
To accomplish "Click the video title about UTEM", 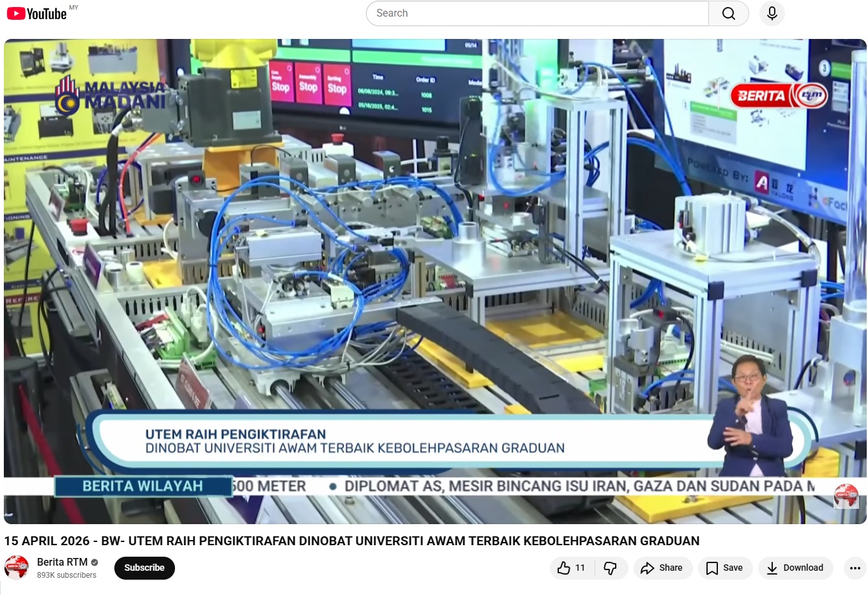I will point(351,541).
